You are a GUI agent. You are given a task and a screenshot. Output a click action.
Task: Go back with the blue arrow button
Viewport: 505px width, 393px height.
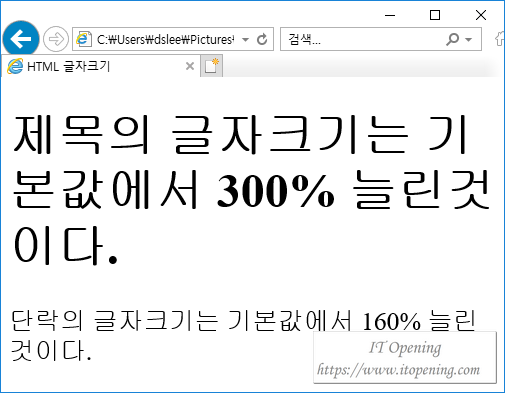(21, 39)
